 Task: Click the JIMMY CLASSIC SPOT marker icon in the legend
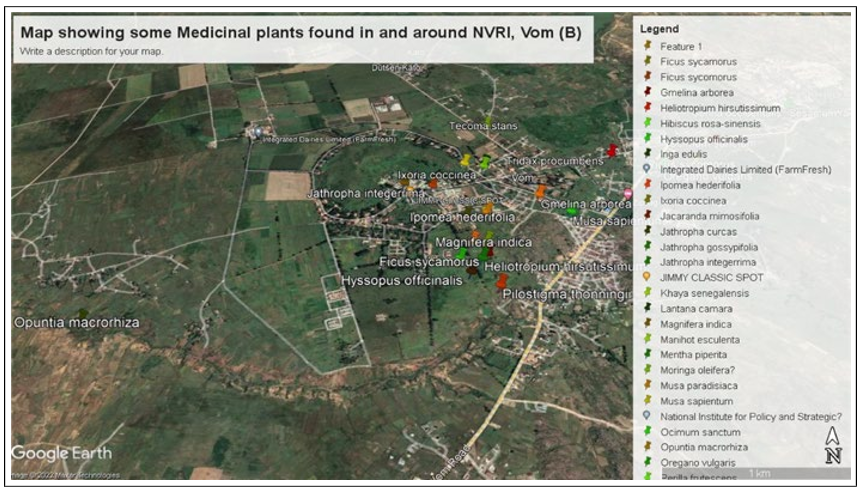click(648, 278)
